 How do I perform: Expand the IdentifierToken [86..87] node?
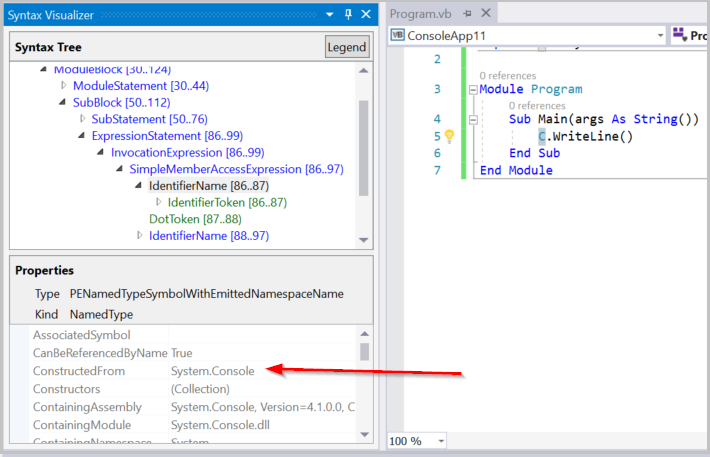pyautogui.click(x=158, y=203)
